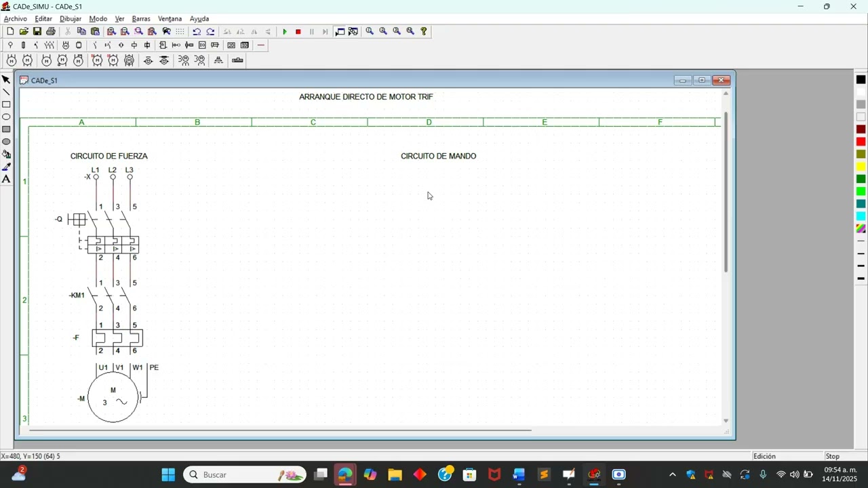Open help with the yellow question mark icon
This screenshot has height=488, width=868.
pos(424,31)
